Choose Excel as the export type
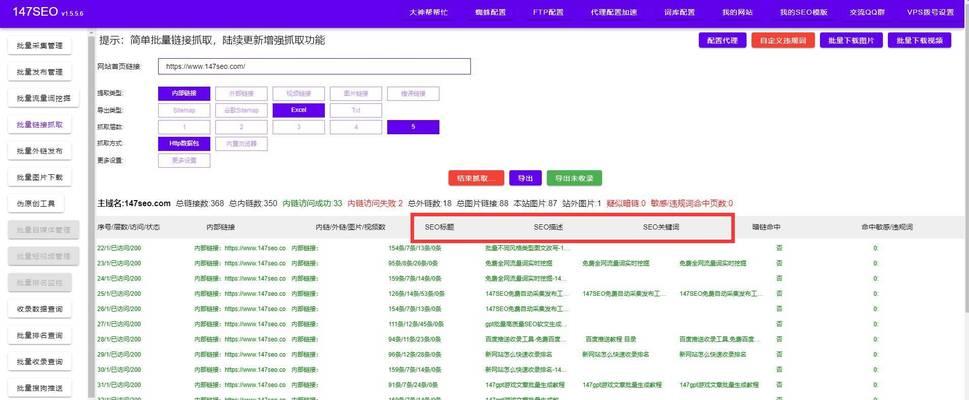The height and width of the screenshot is (400, 969). point(298,110)
